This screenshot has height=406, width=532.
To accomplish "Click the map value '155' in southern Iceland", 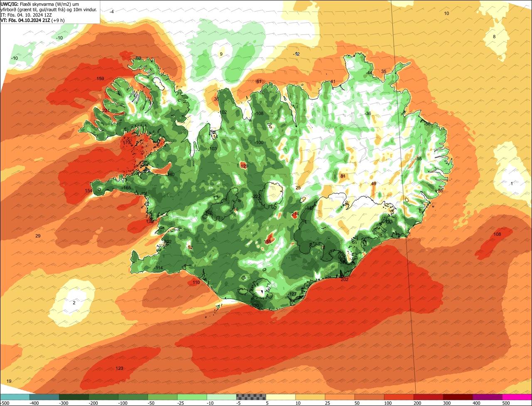I will pyautogui.click(x=268, y=242).
